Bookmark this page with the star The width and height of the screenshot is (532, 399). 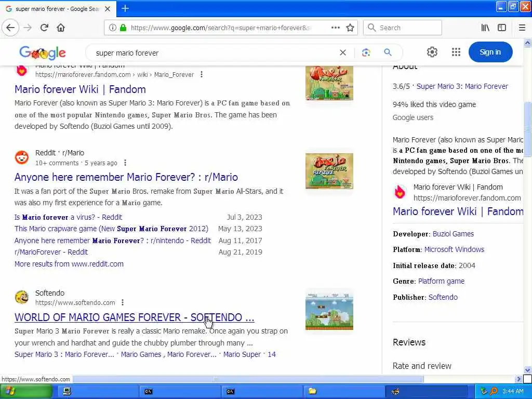(x=350, y=28)
